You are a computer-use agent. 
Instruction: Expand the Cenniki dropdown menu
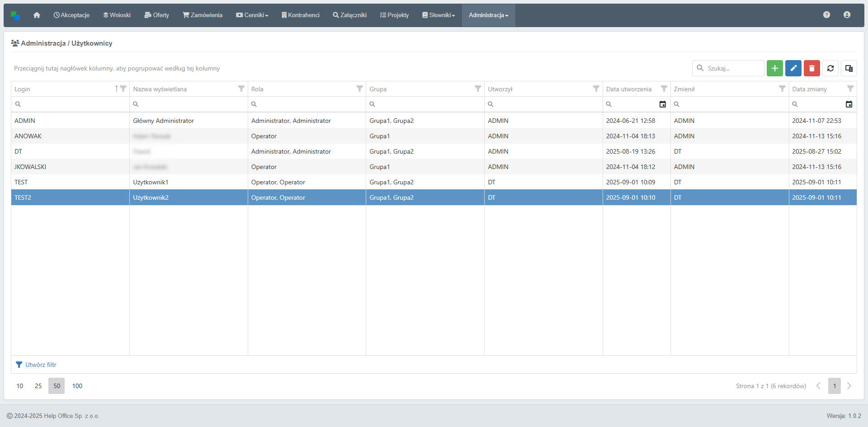252,15
